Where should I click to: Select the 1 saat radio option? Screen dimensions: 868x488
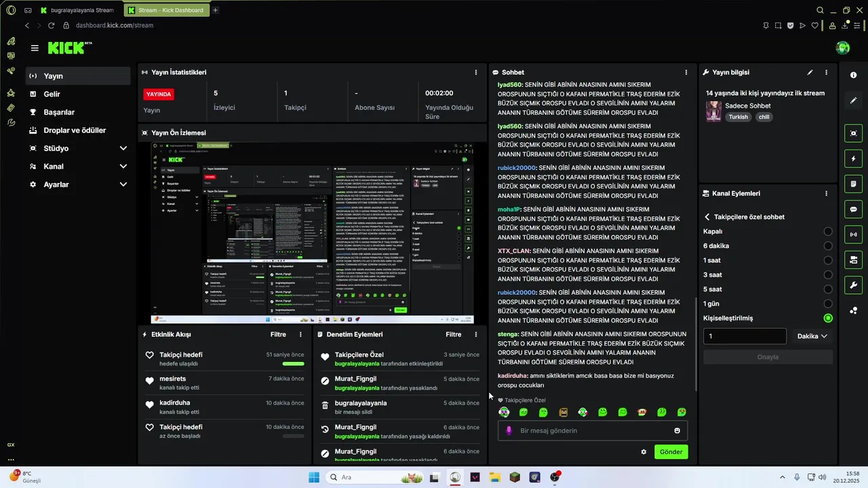pyautogui.click(x=828, y=260)
